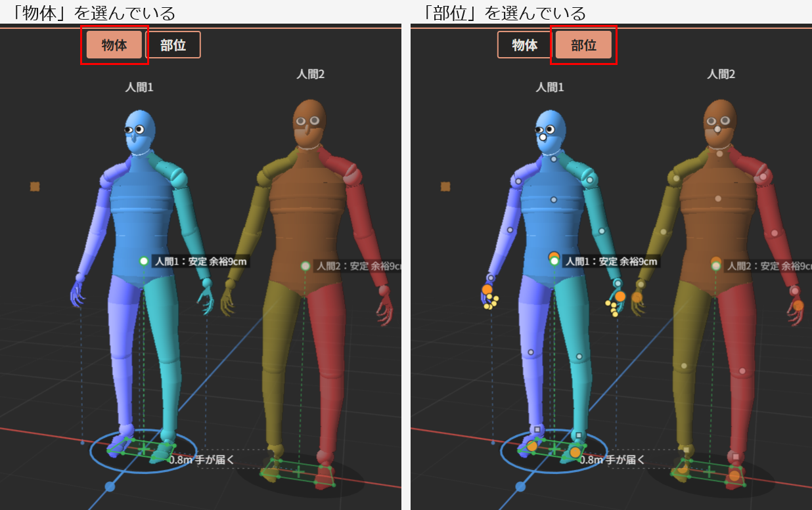Viewport: 812px width, 510px height.
Task: Pick the orange hand handle on 人間1's teal arm
Action: (620, 296)
